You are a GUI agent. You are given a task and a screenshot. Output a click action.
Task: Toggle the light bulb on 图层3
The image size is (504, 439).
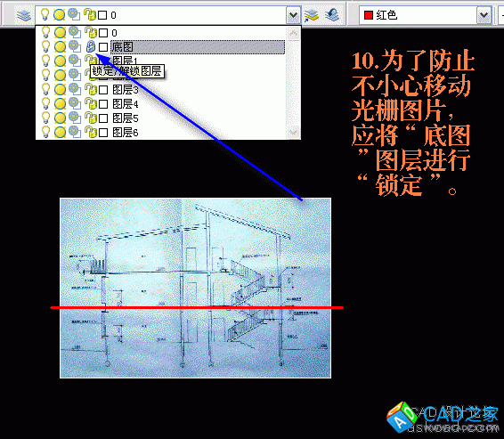pyautogui.click(x=45, y=89)
